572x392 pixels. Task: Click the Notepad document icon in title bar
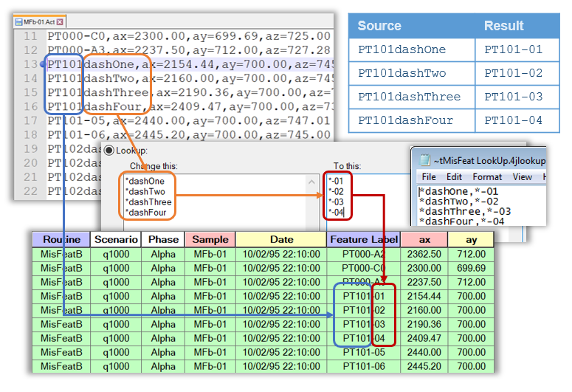click(424, 160)
